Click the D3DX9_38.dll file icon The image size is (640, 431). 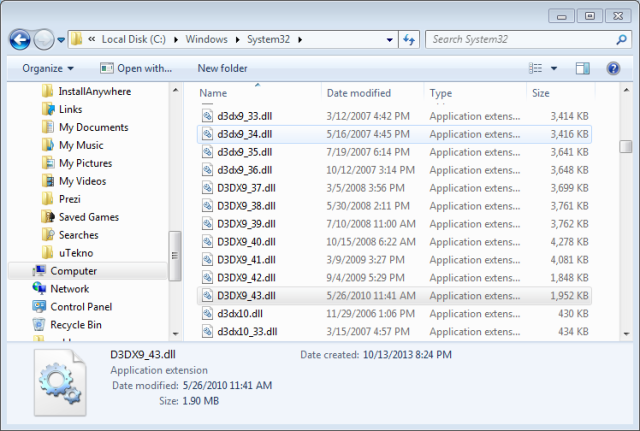[x=208, y=206]
